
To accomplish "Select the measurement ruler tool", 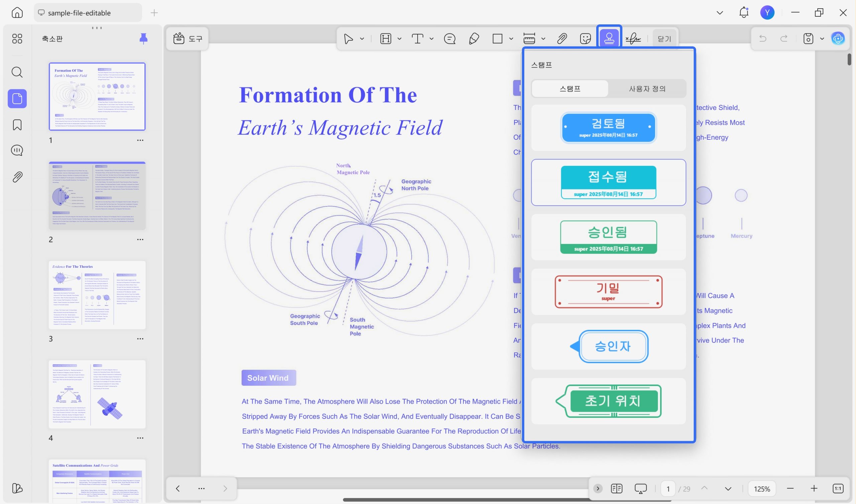I will click(529, 39).
